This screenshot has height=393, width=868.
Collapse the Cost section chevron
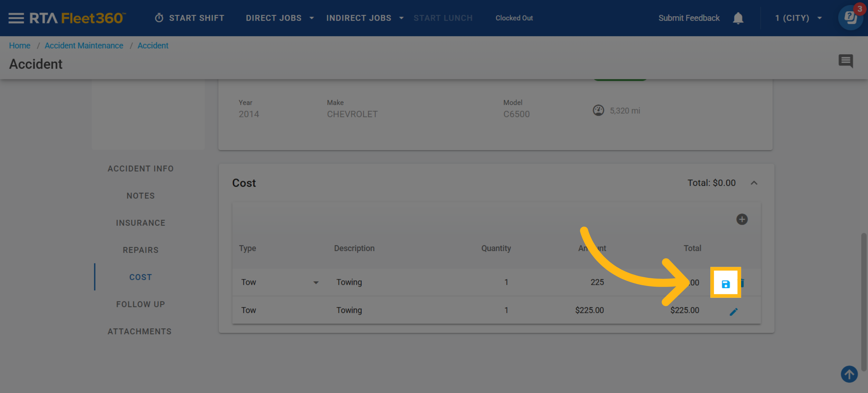[x=754, y=183]
